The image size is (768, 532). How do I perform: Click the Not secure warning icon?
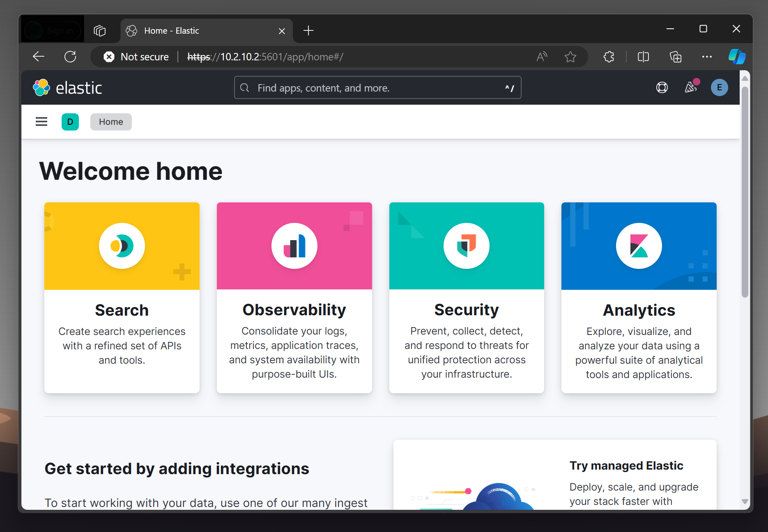[109, 57]
